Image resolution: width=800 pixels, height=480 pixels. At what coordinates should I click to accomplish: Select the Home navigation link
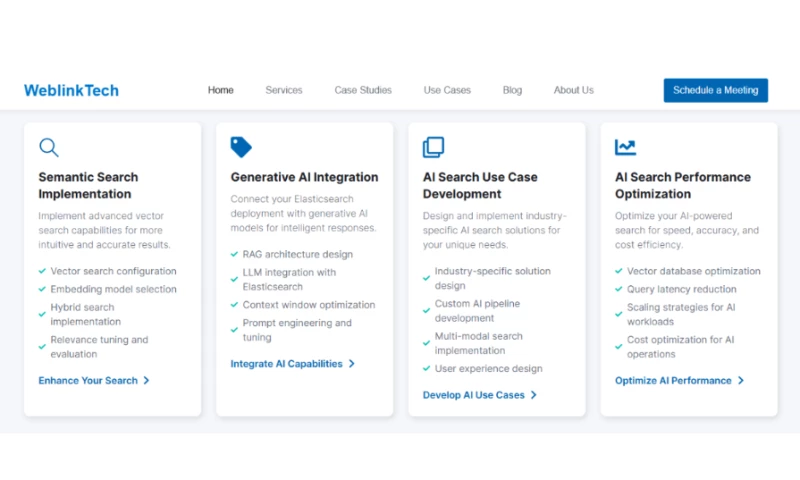[221, 90]
